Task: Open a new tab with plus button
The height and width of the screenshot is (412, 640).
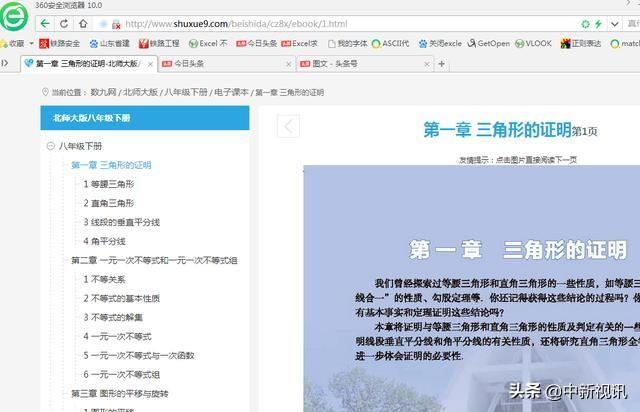Action: click(441, 64)
